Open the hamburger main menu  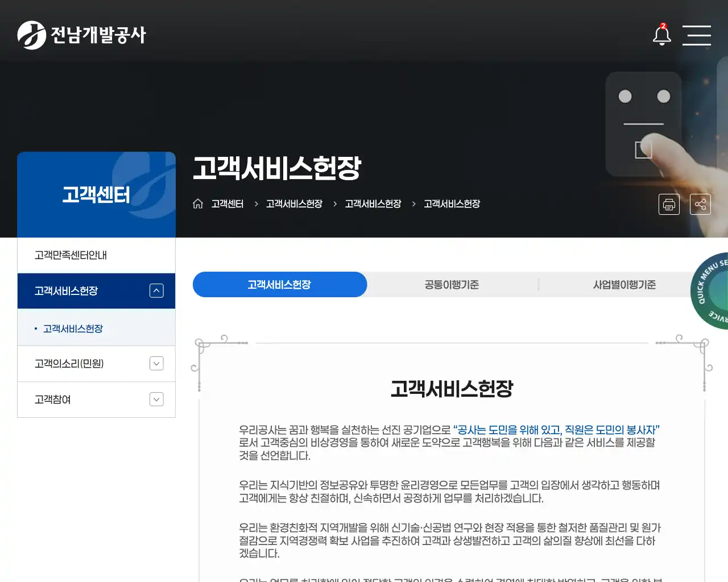pyautogui.click(x=697, y=35)
